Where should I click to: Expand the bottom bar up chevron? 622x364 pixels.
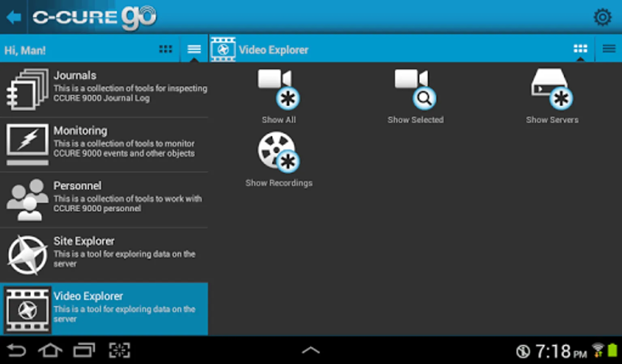(311, 350)
